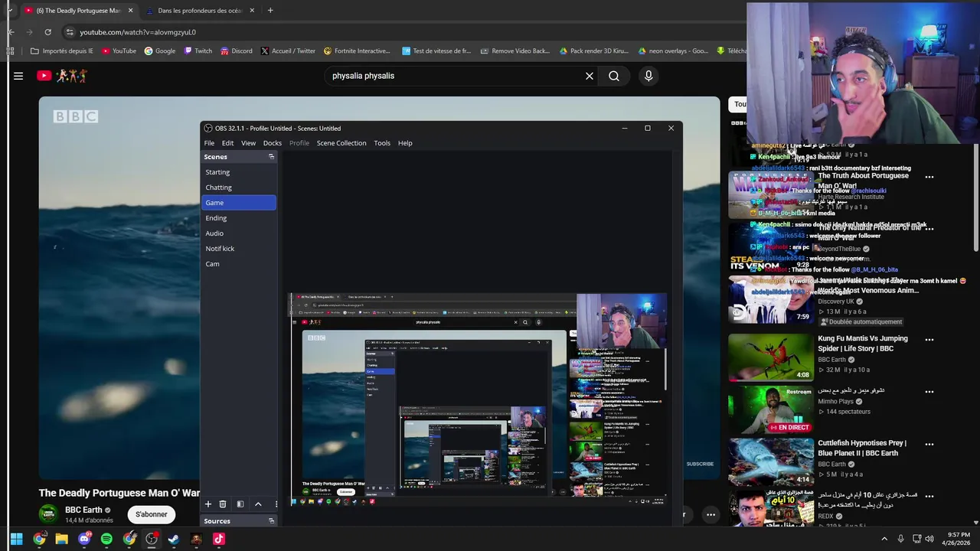Options menu for Mimho Plays live stream
Viewport: 980px width, 551px height.
929,392
